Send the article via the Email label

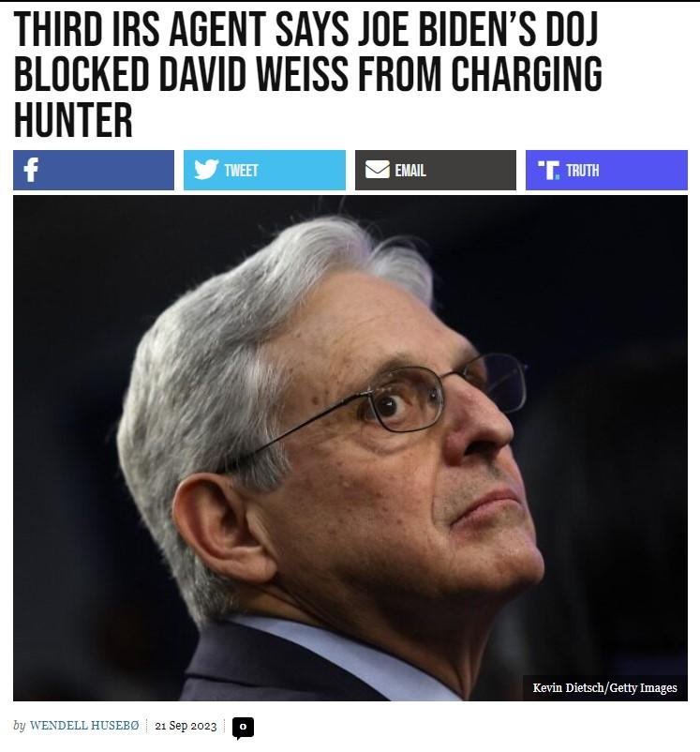pyautogui.click(x=410, y=171)
